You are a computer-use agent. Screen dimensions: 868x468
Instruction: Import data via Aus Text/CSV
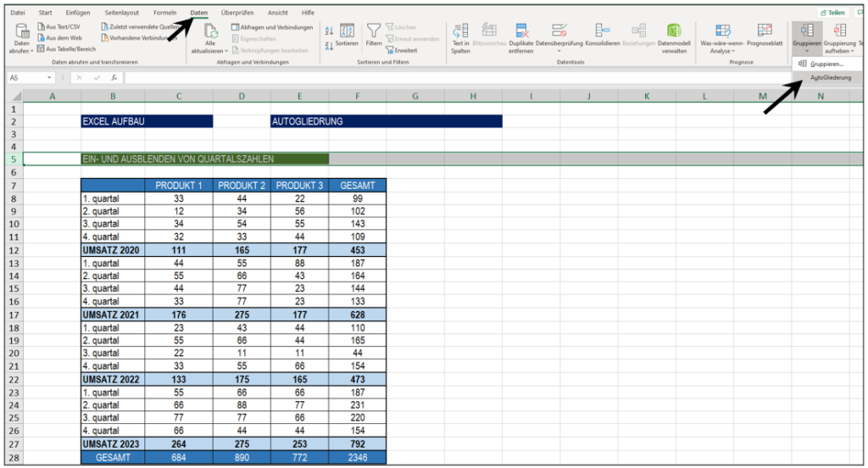tap(58, 26)
